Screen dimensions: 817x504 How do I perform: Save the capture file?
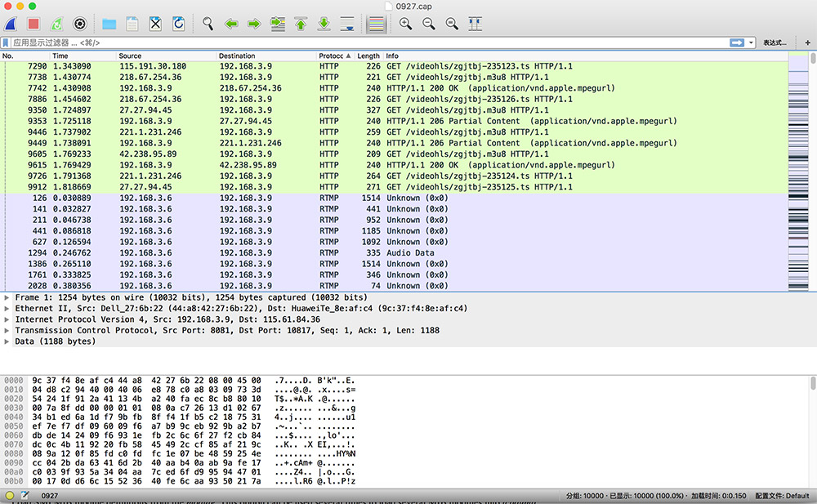click(132, 24)
